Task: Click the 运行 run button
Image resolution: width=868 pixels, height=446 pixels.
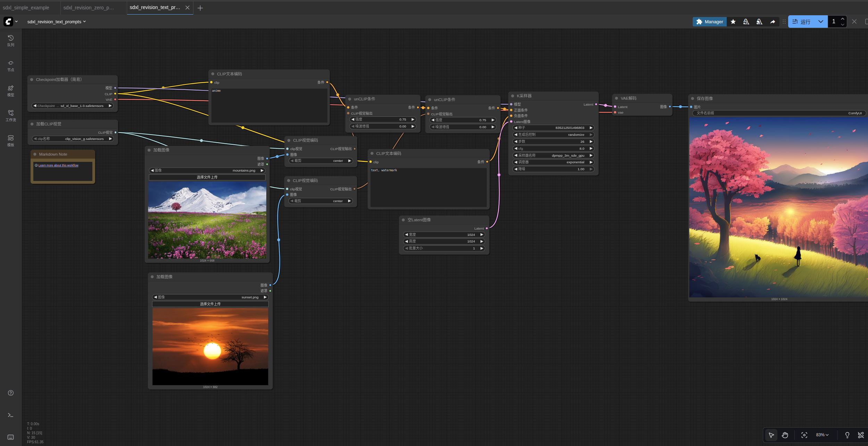Action: coord(802,22)
